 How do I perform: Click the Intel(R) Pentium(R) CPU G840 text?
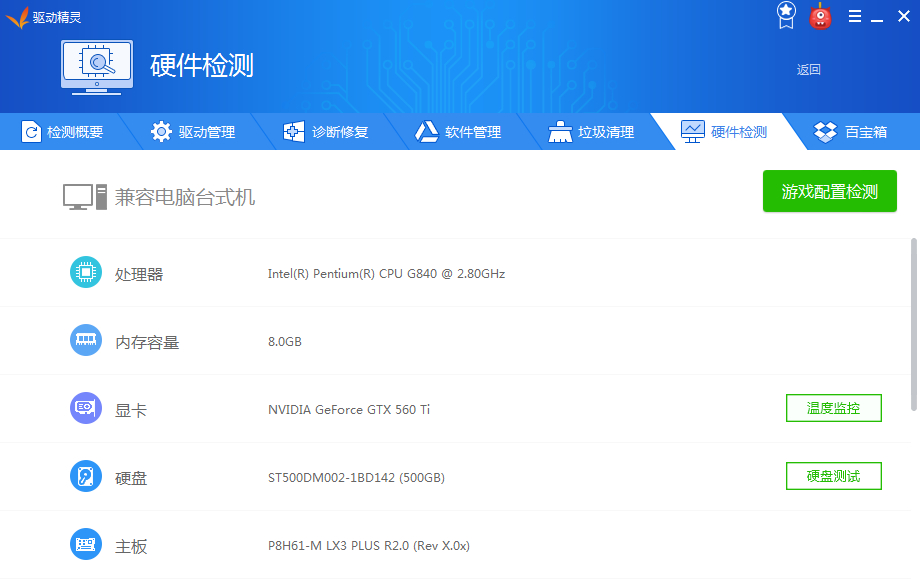coord(386,274)
